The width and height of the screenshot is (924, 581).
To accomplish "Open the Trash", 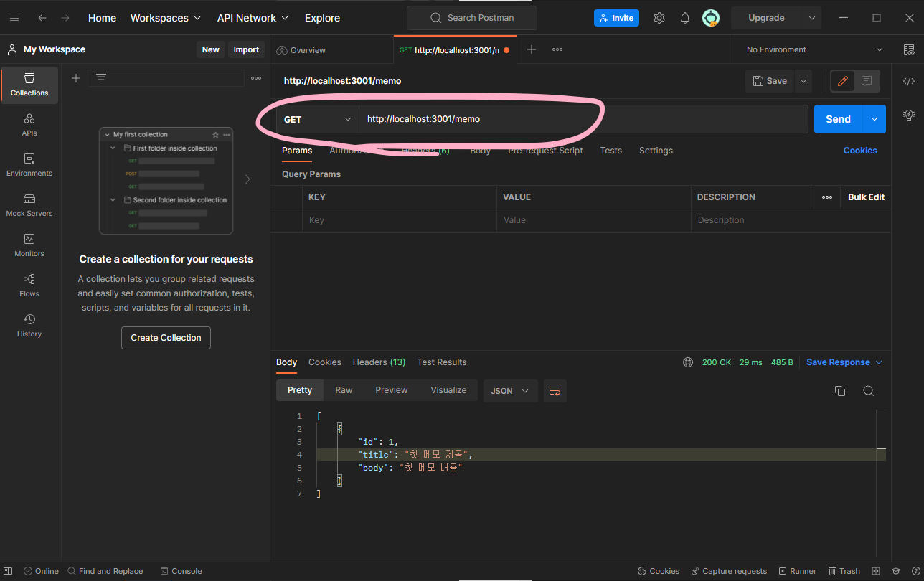I will (844, 571).
